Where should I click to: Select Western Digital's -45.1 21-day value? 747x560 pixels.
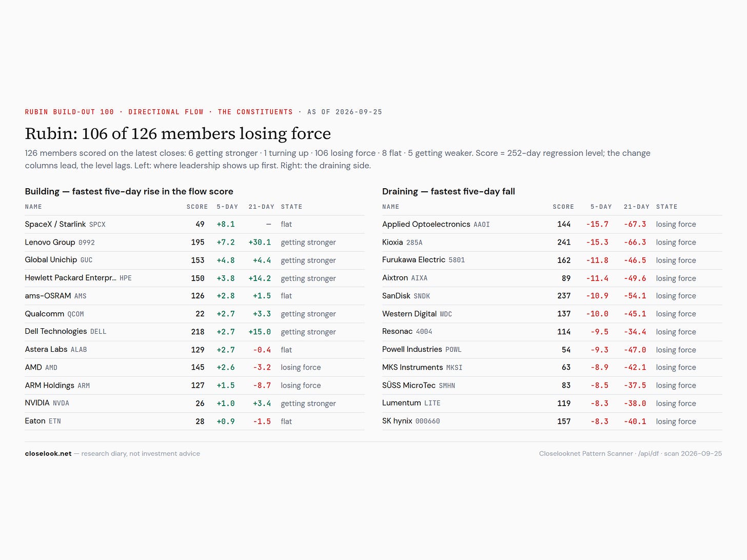coord(635,314)
